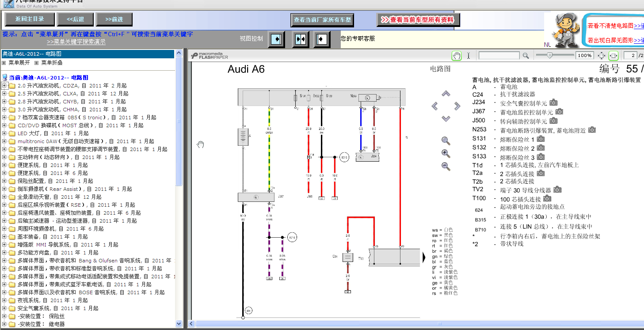Expand the 保险丝配置 folder

4,181
